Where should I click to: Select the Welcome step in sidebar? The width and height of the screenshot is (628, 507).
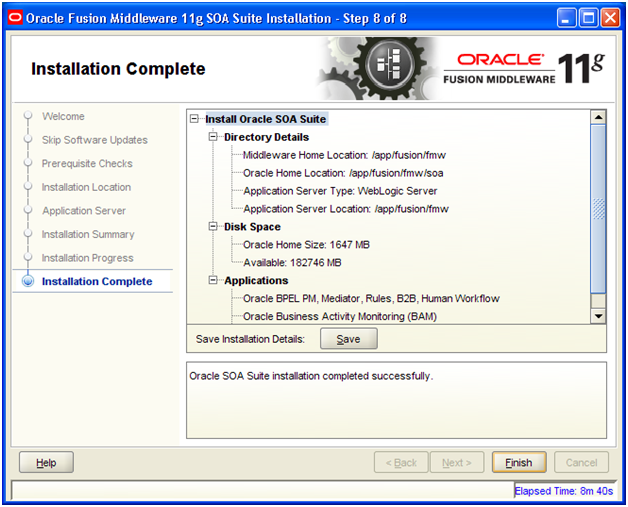coord(63,116)
